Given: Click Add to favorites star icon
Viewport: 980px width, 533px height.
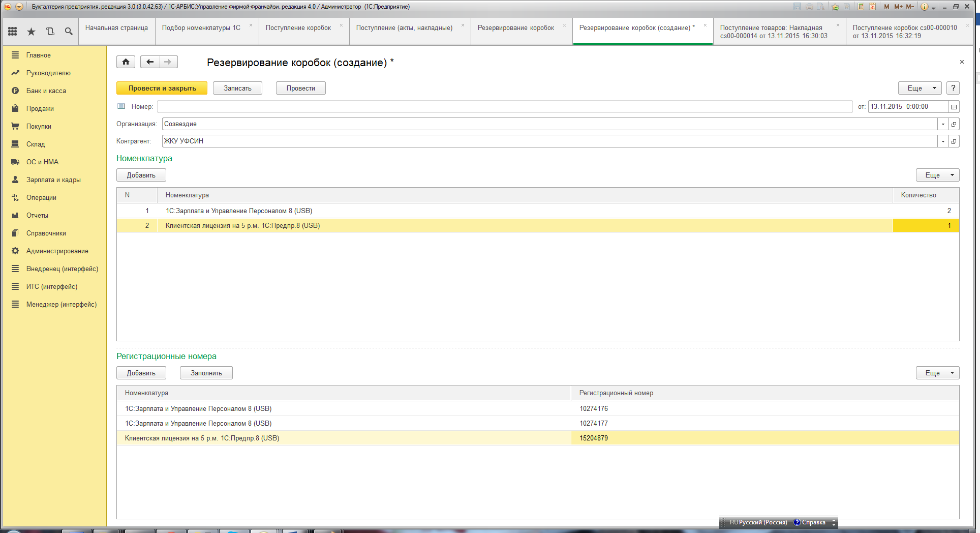Looking at the screenshot, I should coord(835,7).
